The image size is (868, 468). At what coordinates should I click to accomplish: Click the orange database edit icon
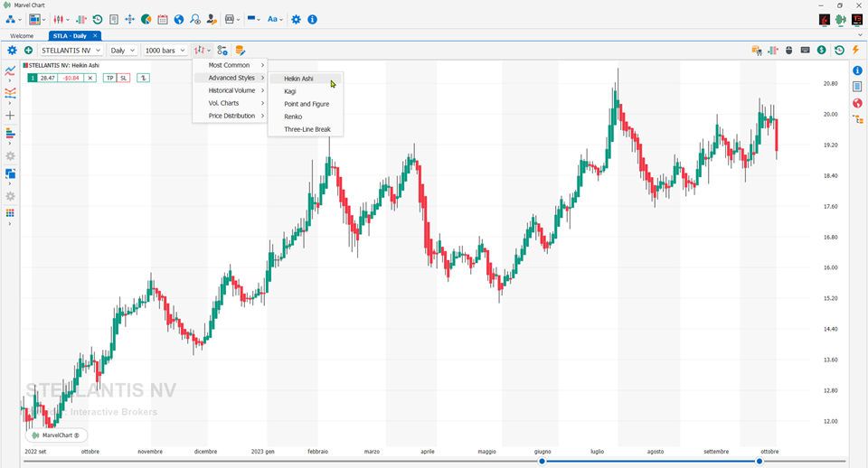pos(240,51)
